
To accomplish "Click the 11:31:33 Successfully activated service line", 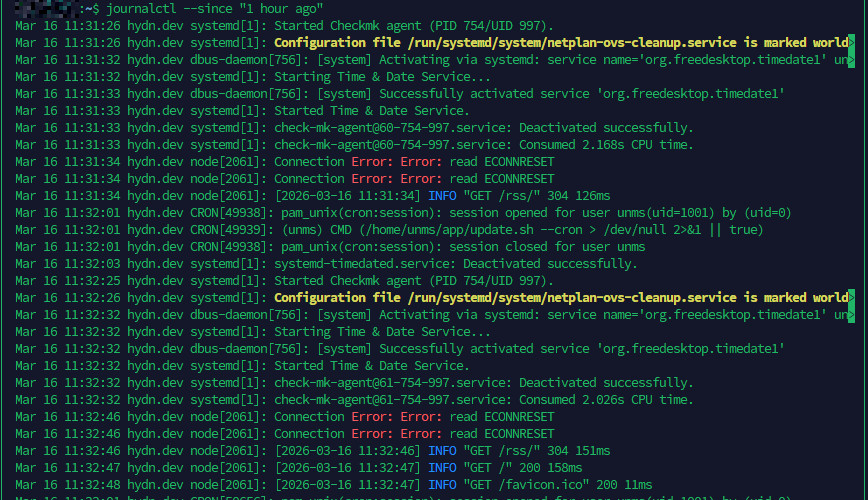I will [x=400, y=94].
